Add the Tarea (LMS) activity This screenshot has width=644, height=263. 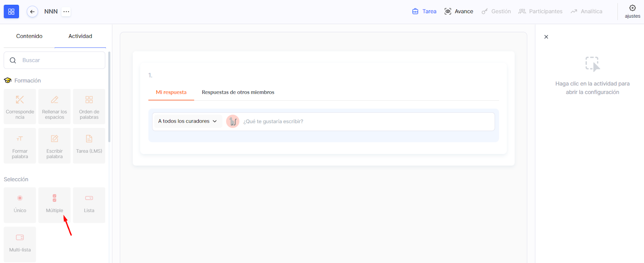pyautogui.click(x=89, y=146)
